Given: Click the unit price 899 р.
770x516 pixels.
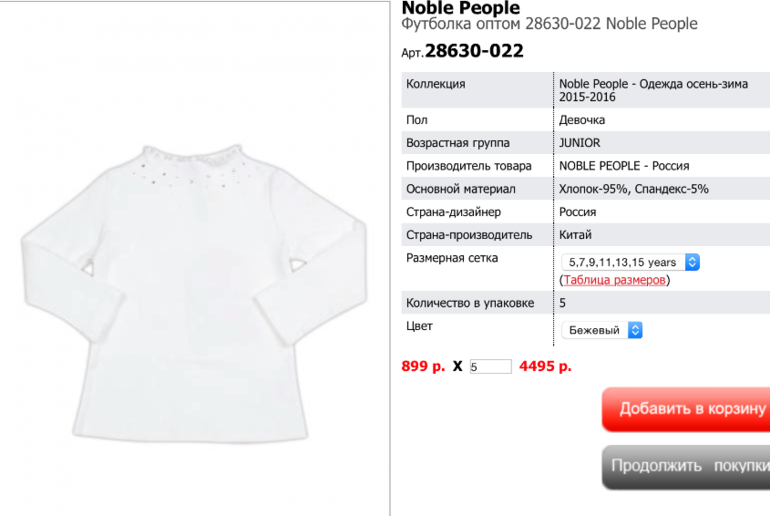Looking at the screenshot, I should tap(423, 366).
